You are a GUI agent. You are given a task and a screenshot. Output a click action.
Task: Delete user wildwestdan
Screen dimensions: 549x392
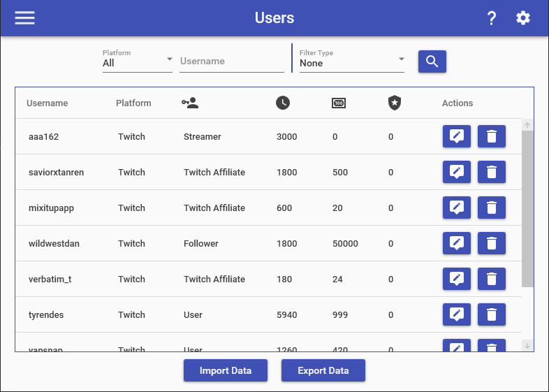pos(491,244)
